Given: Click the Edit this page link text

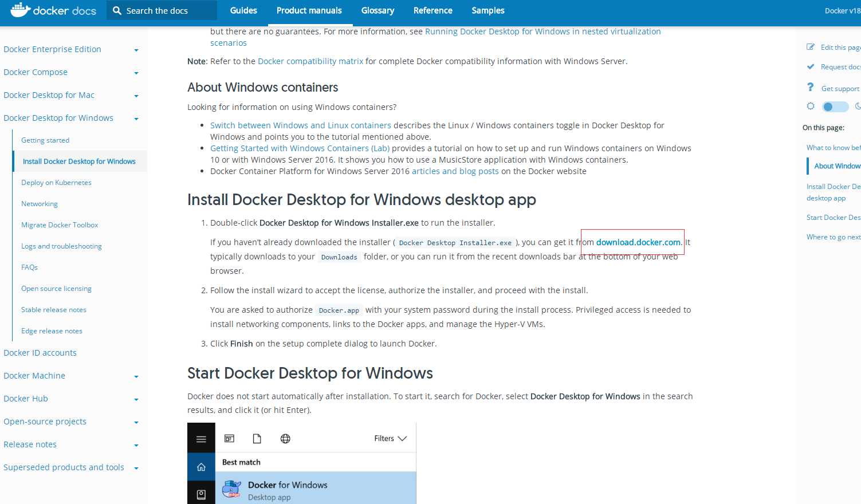Looking at the screenshot, I should pyautogui.click(x=840, y=48).
